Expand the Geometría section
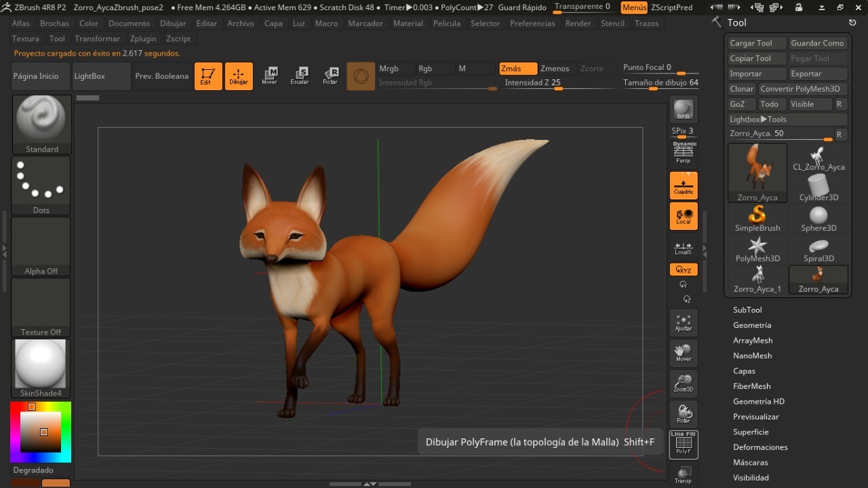Image resolution: width=868 pixels, height=488 pixels. (752, 325)
